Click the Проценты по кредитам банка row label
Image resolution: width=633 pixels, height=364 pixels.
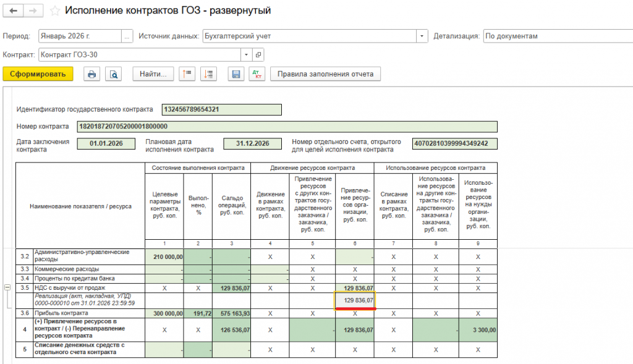click(75, 279)
